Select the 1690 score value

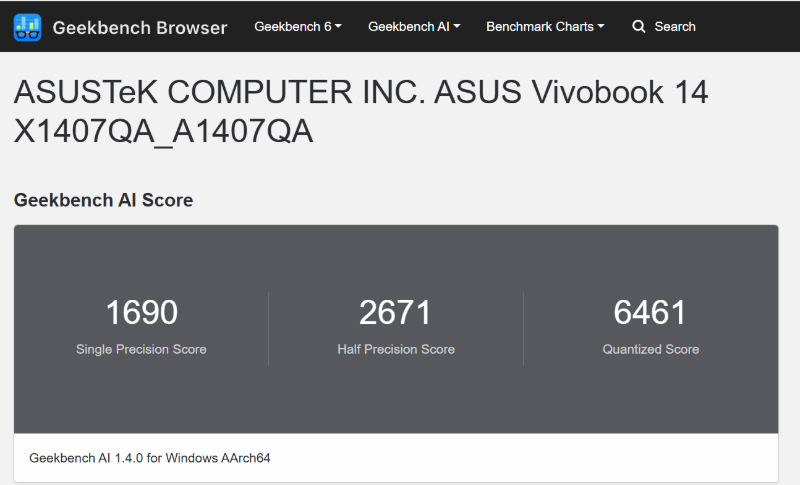click(141, 313)
